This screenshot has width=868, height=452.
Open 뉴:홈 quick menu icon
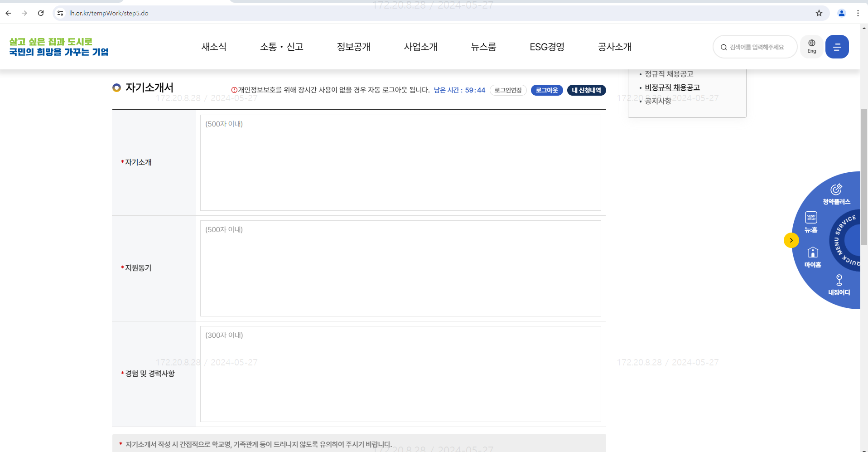pyautogui.click(x=811, y=222)
